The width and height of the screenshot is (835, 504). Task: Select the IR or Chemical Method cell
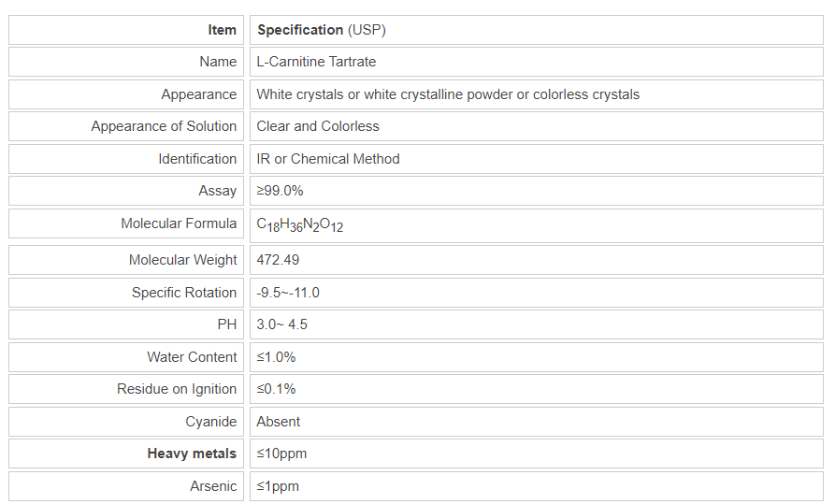coord(328,159)
